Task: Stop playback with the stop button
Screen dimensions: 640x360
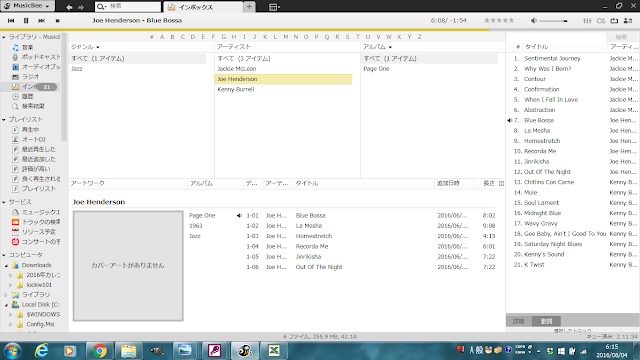Action: point(58,20)
